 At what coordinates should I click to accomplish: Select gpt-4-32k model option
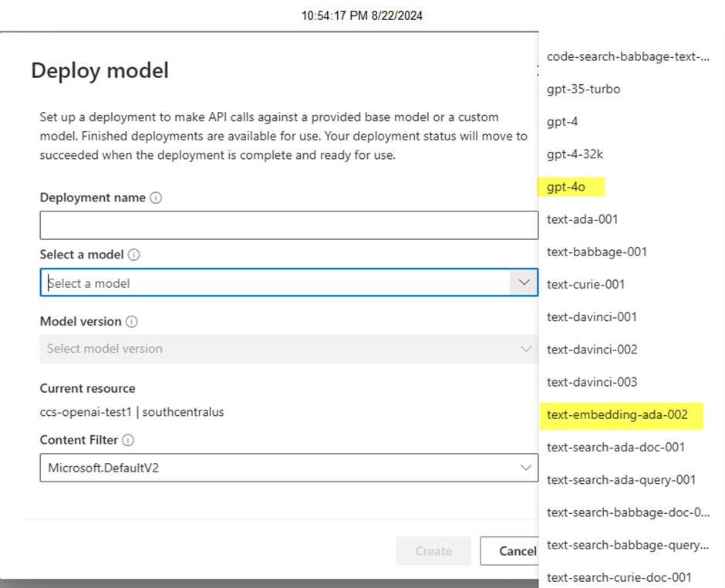[x=575, y=154]
